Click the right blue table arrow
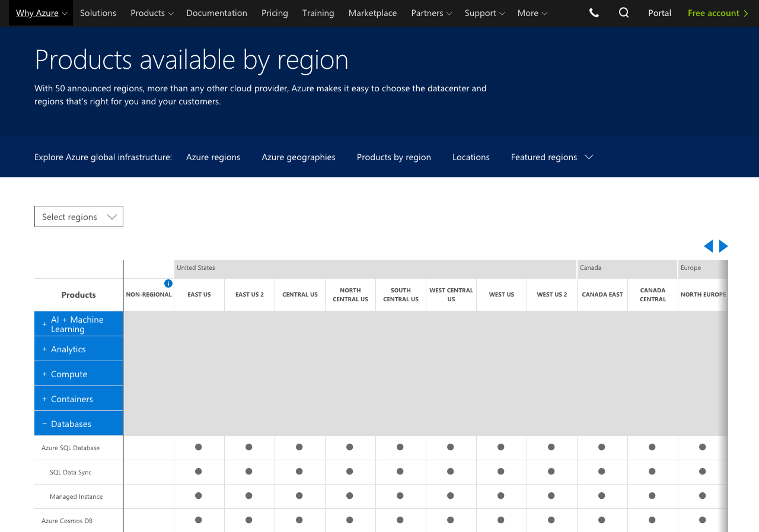 click(x=723, y=246)
